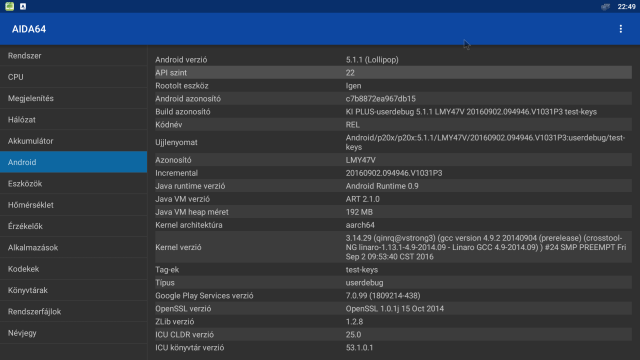
Task: Select the API level value 22
Action: tap(350, 73)
